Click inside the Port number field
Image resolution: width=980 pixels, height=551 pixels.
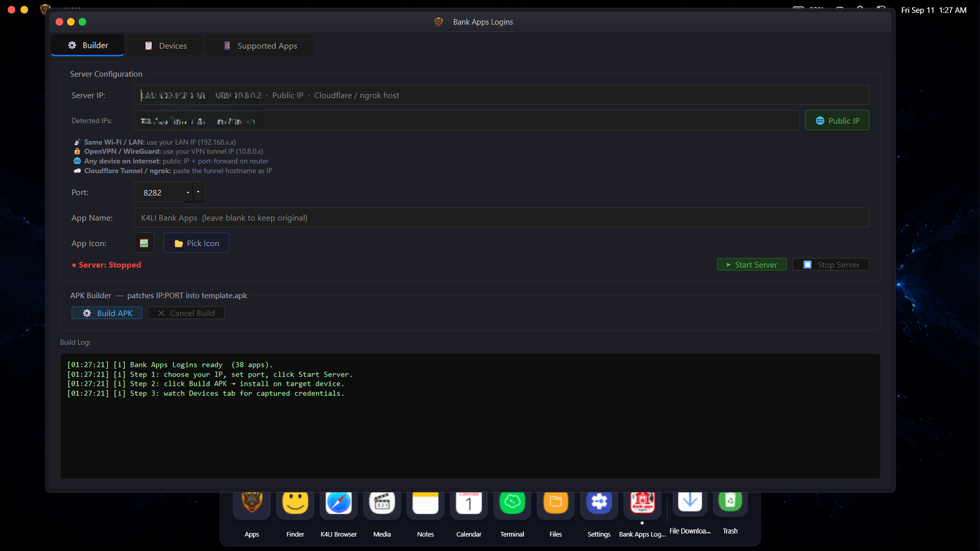[x=159, y=192]
